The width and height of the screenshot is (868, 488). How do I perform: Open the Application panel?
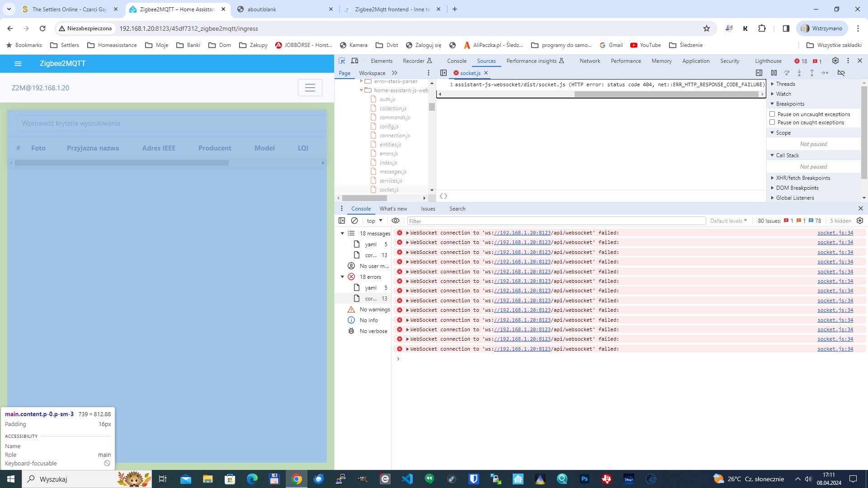[696, 61]
